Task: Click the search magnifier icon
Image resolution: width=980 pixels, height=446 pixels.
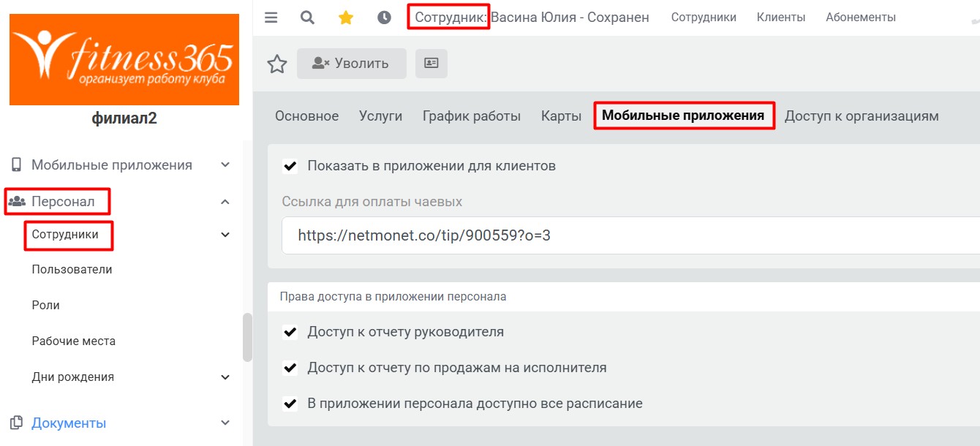Action: (308, 18)
